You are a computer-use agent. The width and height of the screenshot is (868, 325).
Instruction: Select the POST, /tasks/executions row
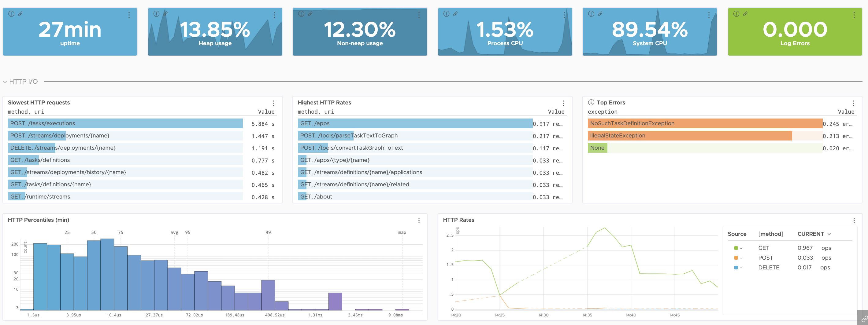(142, 123)
